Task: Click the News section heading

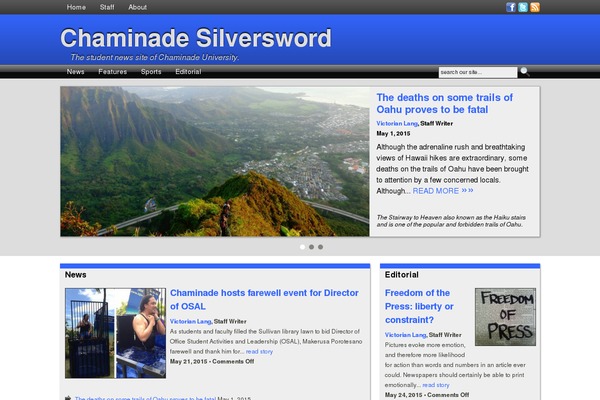Action: [x=75, y=274]
